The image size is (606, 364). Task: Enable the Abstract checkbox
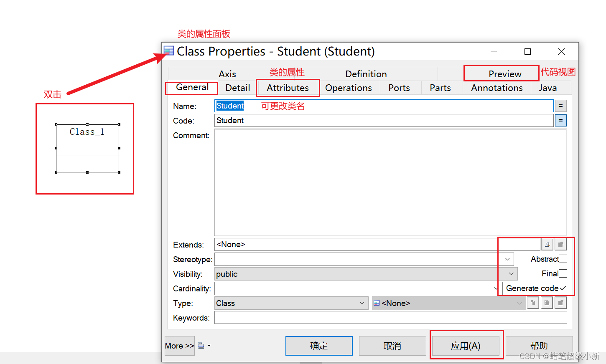point(563,259)
